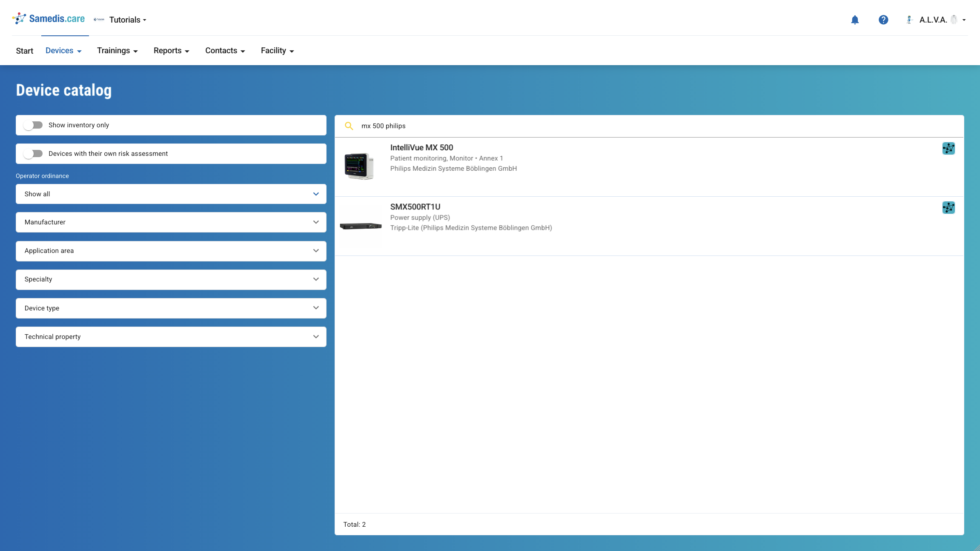
Task: Click the network icon for SMX500RT1U
Action: 948,207
